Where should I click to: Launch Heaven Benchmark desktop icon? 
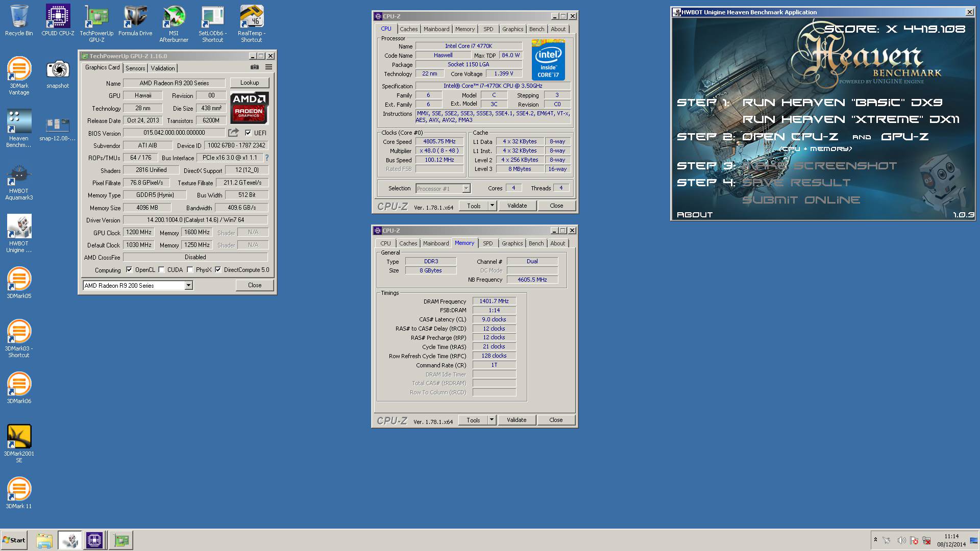click(x=19, y=128)
